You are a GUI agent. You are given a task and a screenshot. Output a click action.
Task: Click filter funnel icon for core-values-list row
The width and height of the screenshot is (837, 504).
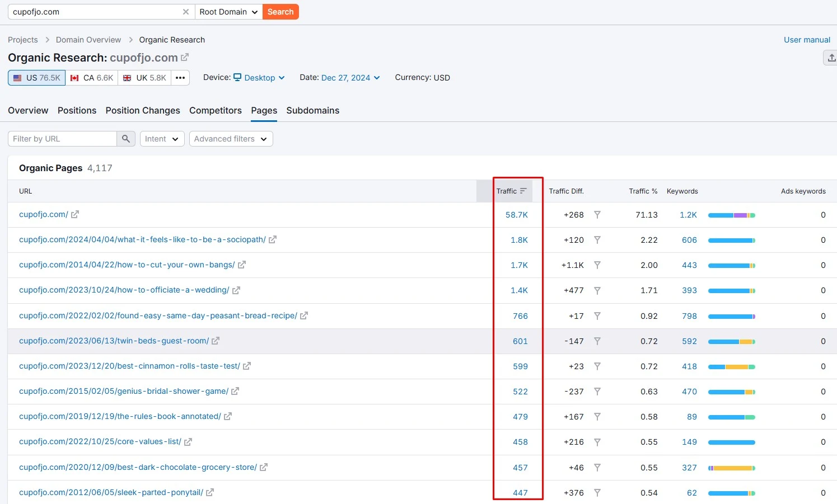tap(597, 442)
